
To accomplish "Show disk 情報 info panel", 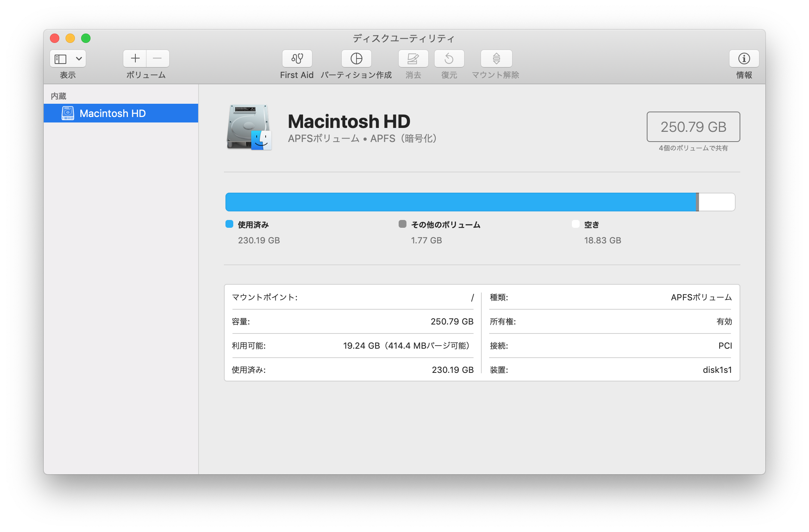I will pyautogui.click(x=744, y=59).
